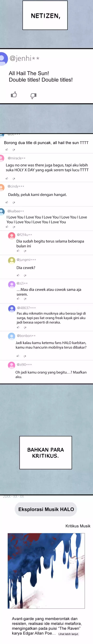Dislike the @48637 reply about surga
This screenshot has height=644, width=93.
click(x=25, y=328)
